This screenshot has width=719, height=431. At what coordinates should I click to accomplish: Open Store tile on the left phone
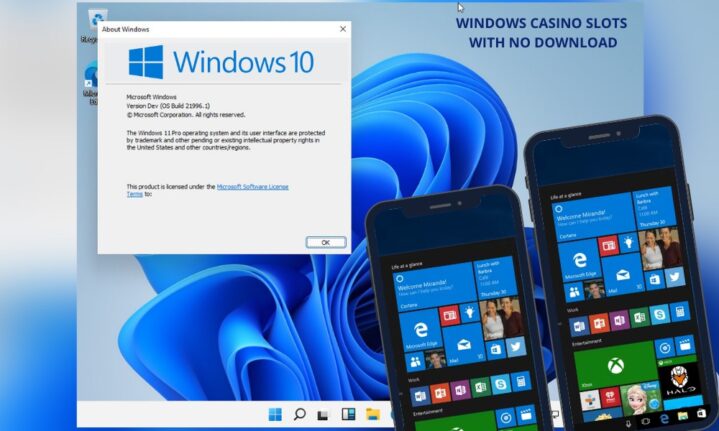496,350
